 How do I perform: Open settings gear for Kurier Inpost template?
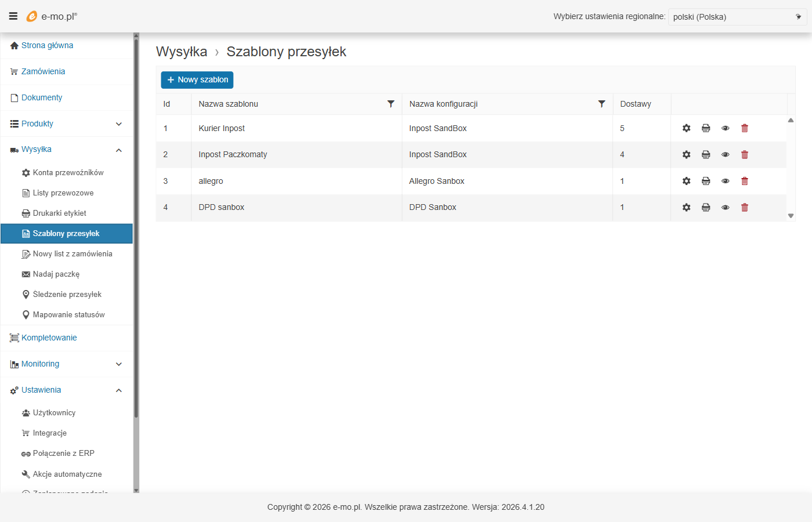click(x=686, y=128)
